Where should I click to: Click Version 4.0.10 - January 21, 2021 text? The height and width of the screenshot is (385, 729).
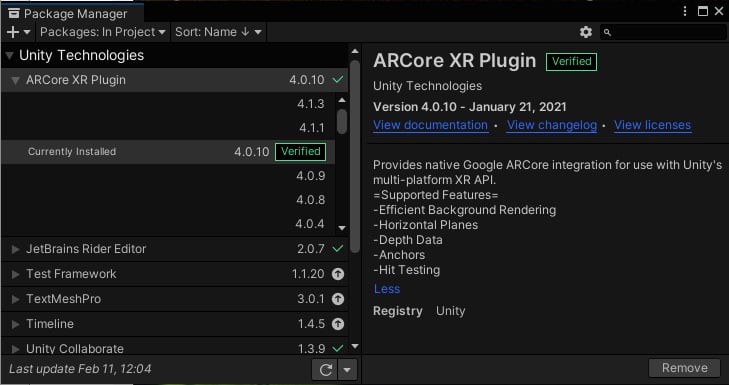[470, 107]
